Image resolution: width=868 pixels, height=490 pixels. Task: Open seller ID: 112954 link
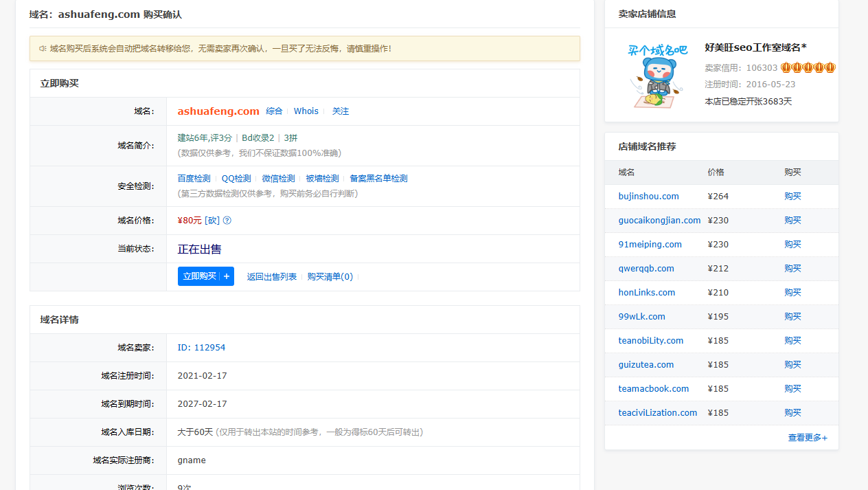coord(201,348)
